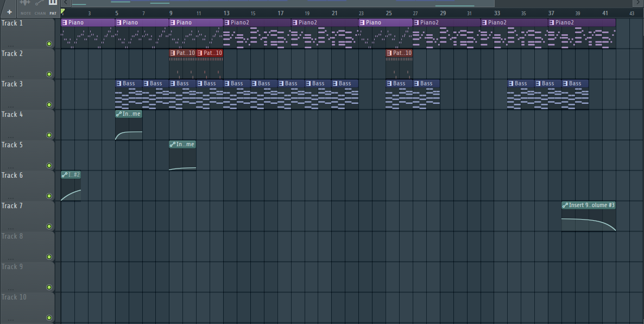Viewport: 644px width, 324px height.
Task: Mute Track 1 with its green LED
Action: coord(49,44)
